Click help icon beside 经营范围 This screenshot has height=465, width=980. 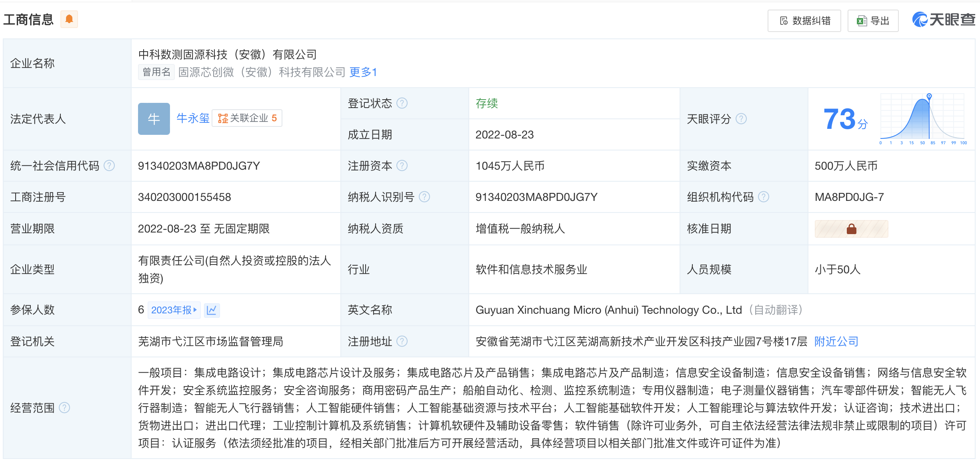[64, 408]
